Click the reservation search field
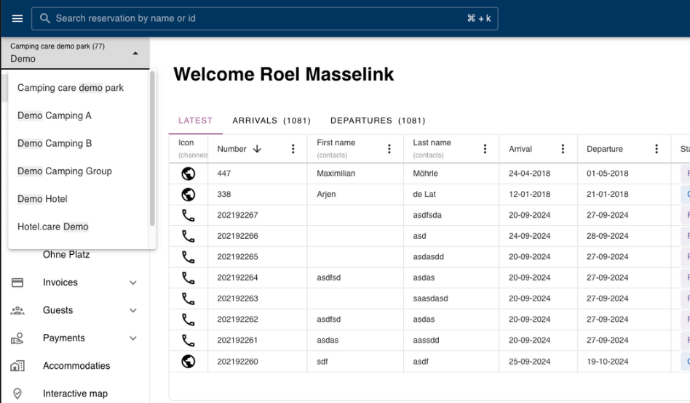690x403 pixels. (x=250, y=19)
